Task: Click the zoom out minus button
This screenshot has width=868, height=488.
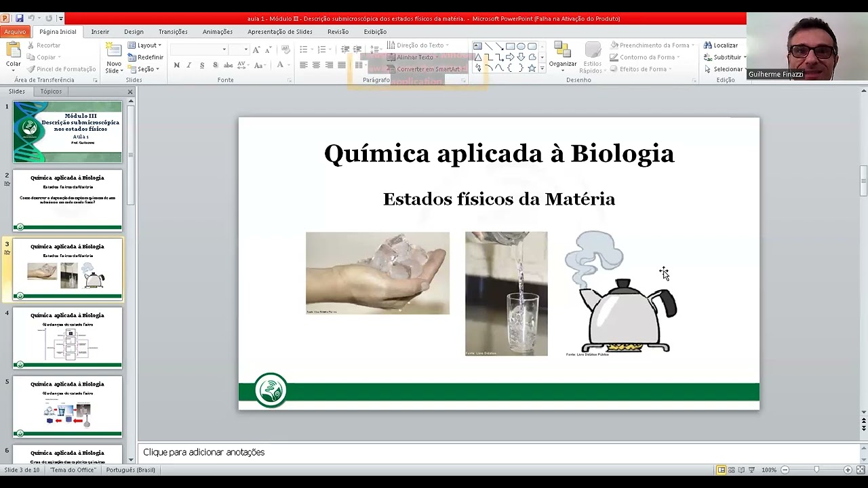Action: coord(785,470)
